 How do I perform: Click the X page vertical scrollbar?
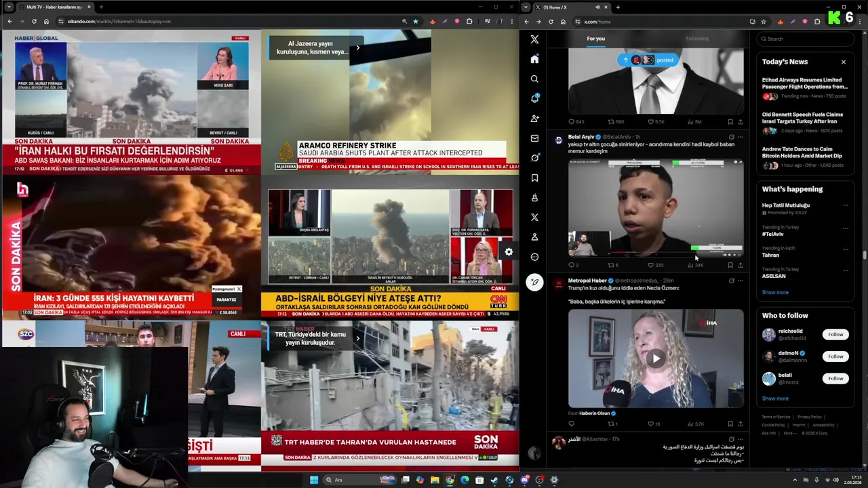tap(865, 256)
